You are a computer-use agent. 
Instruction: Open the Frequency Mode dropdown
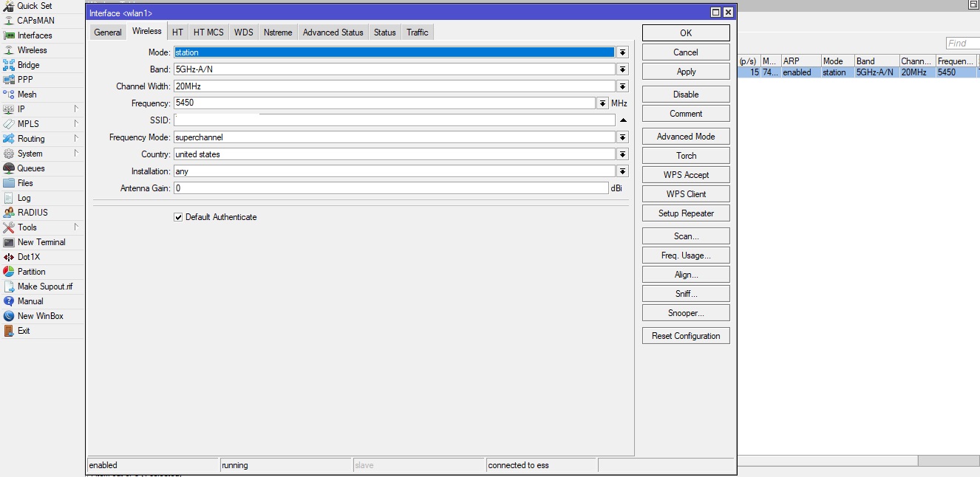(x=622, y=137)
